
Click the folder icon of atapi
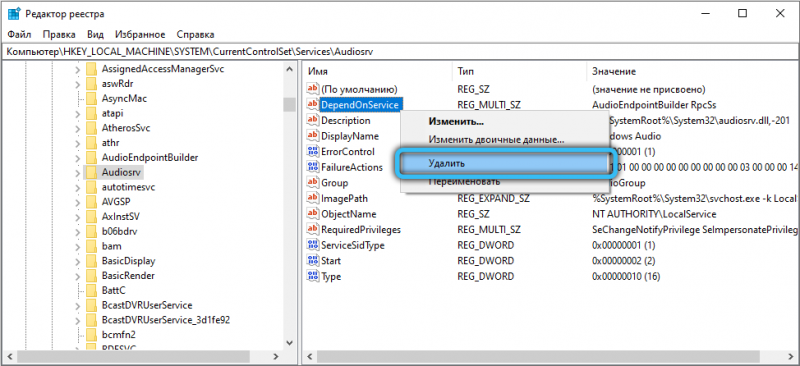91,113
